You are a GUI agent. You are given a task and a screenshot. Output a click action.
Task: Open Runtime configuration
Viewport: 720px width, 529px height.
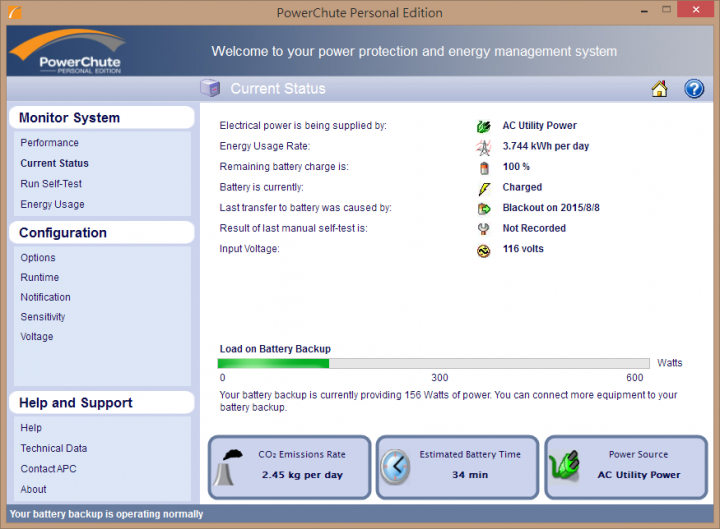[39, 277]
